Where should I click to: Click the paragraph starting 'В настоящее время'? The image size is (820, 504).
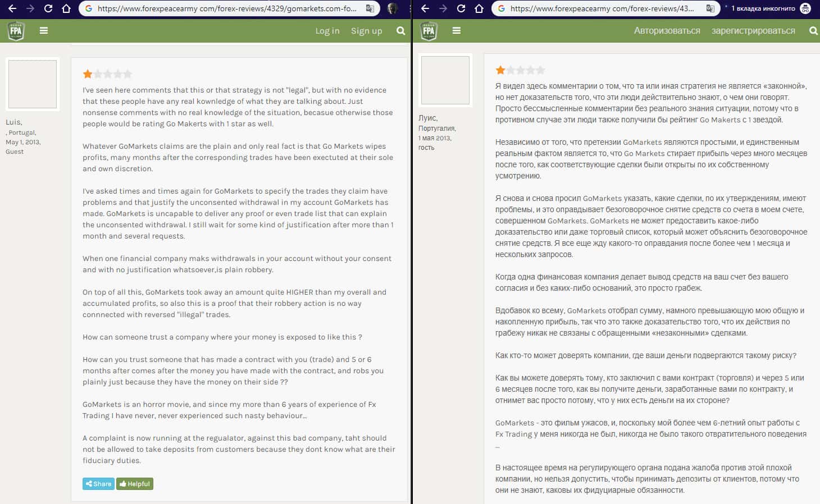point(647,479)
